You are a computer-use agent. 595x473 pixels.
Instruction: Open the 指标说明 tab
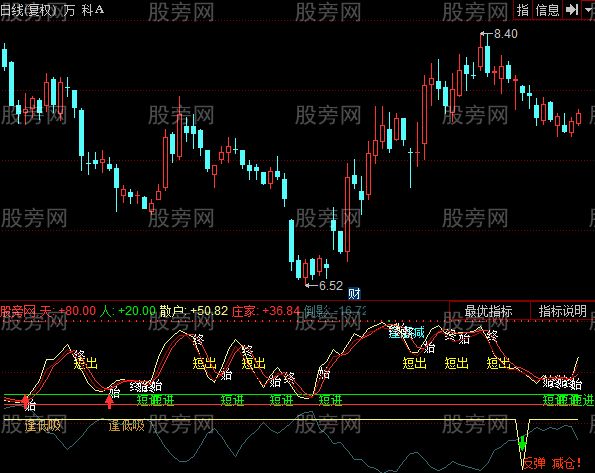[563, 311]
